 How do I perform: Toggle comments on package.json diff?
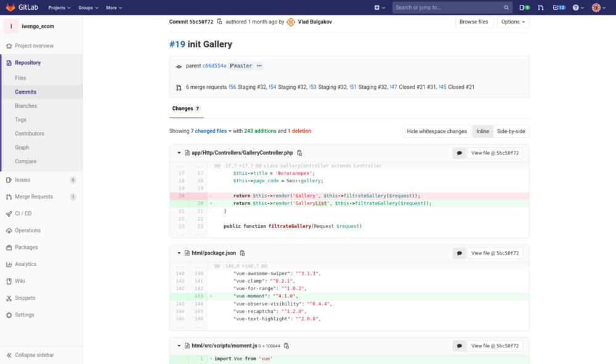pos(459,253)
